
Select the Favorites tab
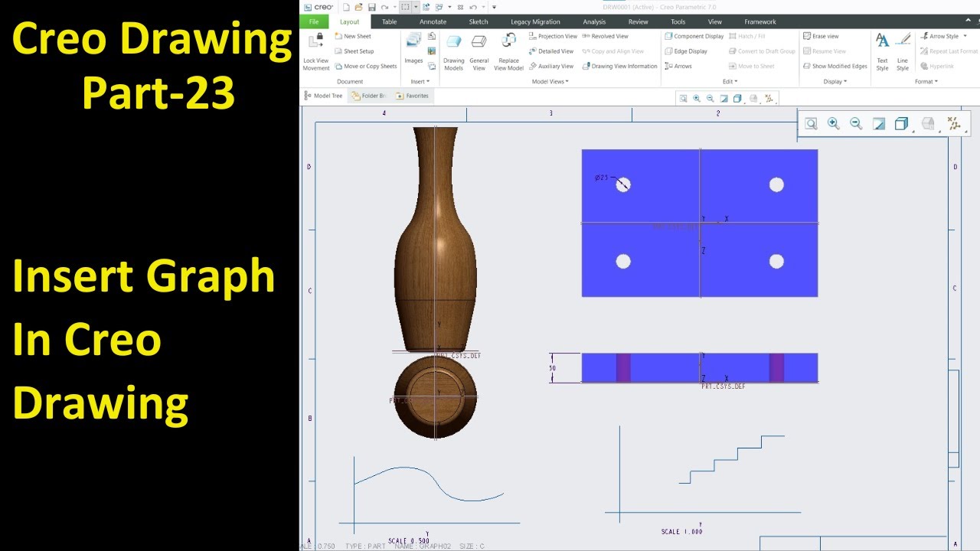[412, 96]
